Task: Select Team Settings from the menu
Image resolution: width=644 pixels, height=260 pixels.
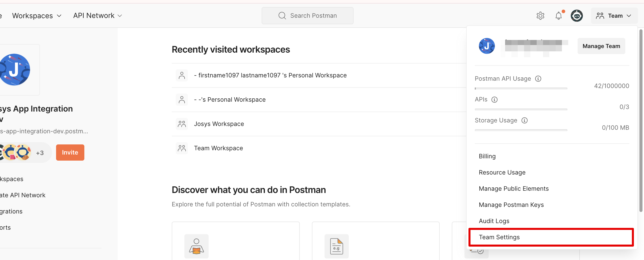Action: [x=499, y=237]
